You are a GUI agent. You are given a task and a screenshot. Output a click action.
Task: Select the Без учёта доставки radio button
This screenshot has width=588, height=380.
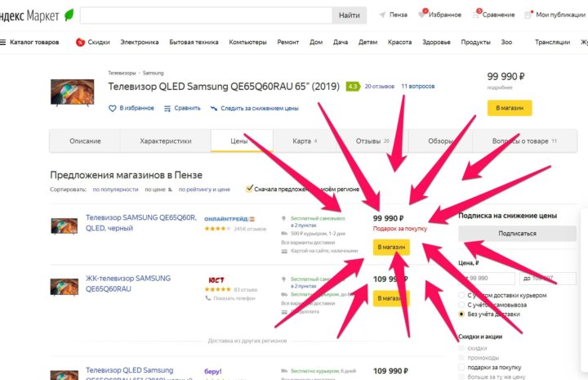point(461,314)
